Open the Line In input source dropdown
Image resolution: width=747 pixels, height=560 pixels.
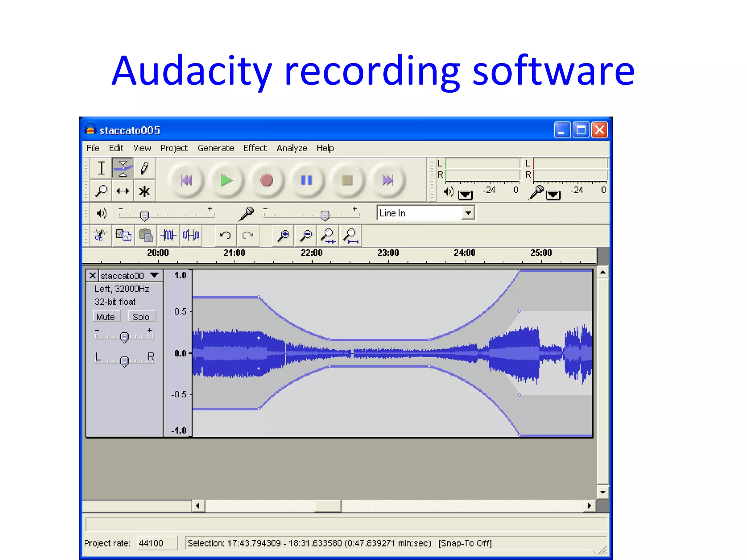click(x=468, y=213)
